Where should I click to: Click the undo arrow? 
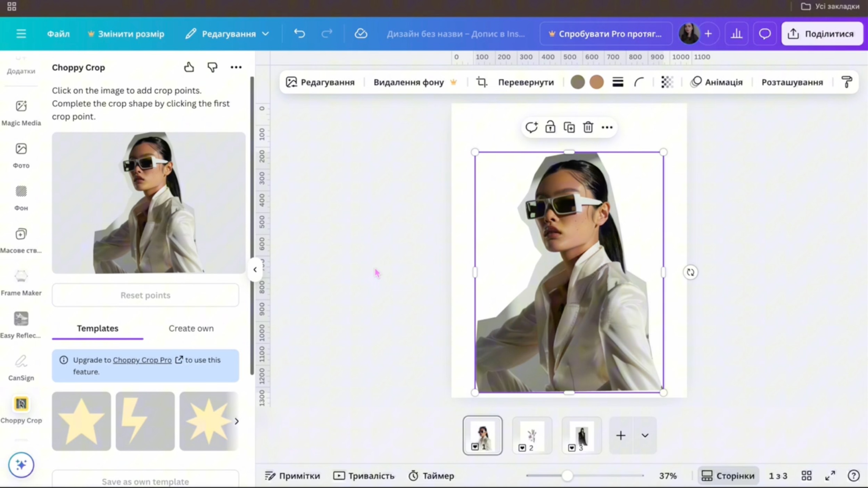point(299,34)
